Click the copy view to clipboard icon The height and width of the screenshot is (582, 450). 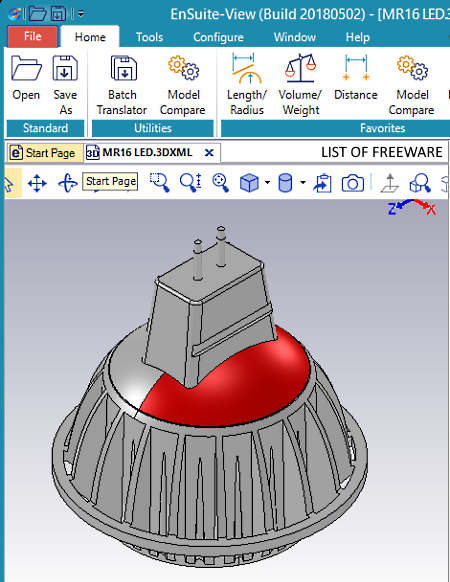[322, 183]
